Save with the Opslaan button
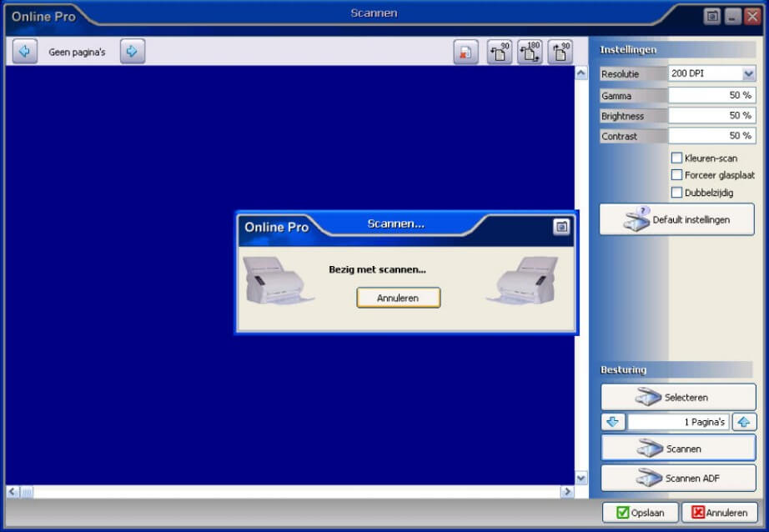This screenshot has width=769, height=532. [641, 512]
